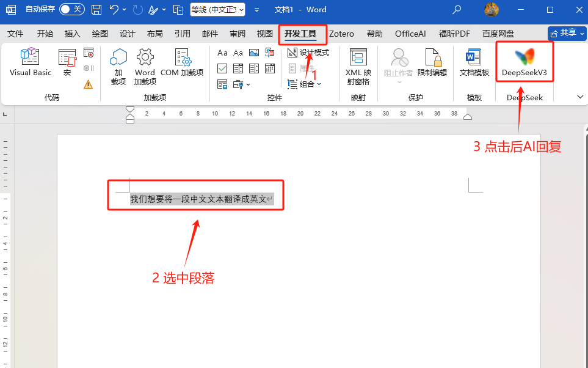
Task: Expand the undo history dropdown arrow
Action: coord(124,10)
